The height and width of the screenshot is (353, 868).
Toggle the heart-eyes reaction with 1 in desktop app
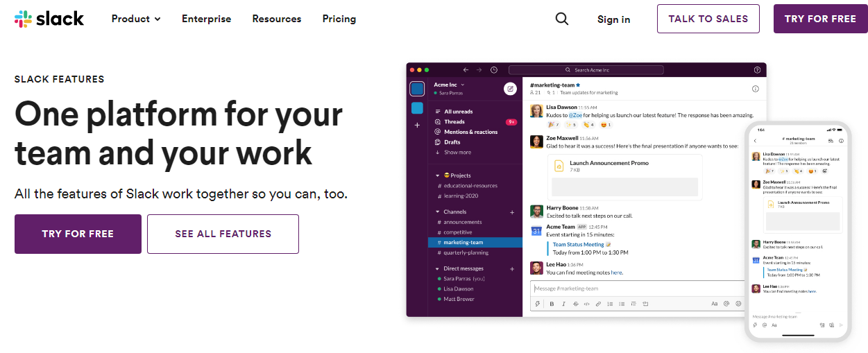click(605, 125)
